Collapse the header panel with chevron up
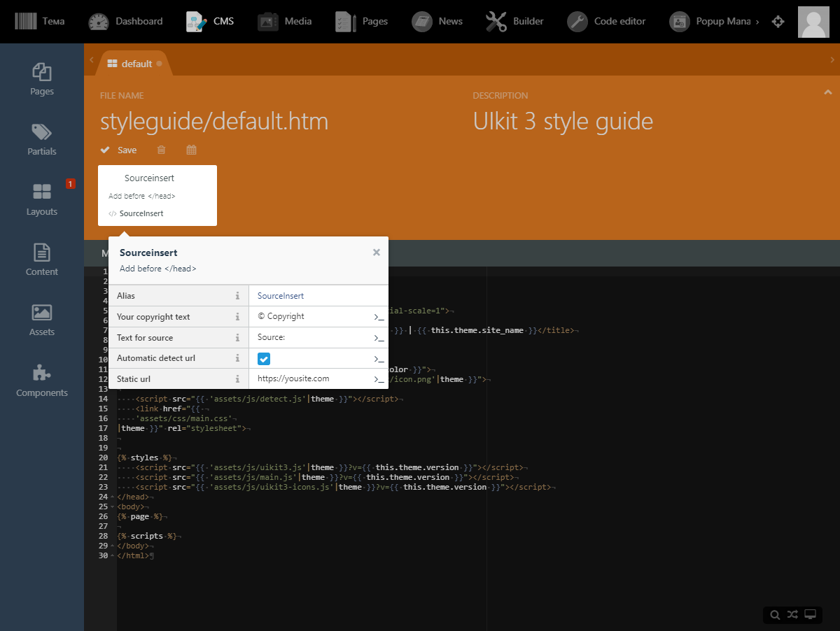 [827, 92]
